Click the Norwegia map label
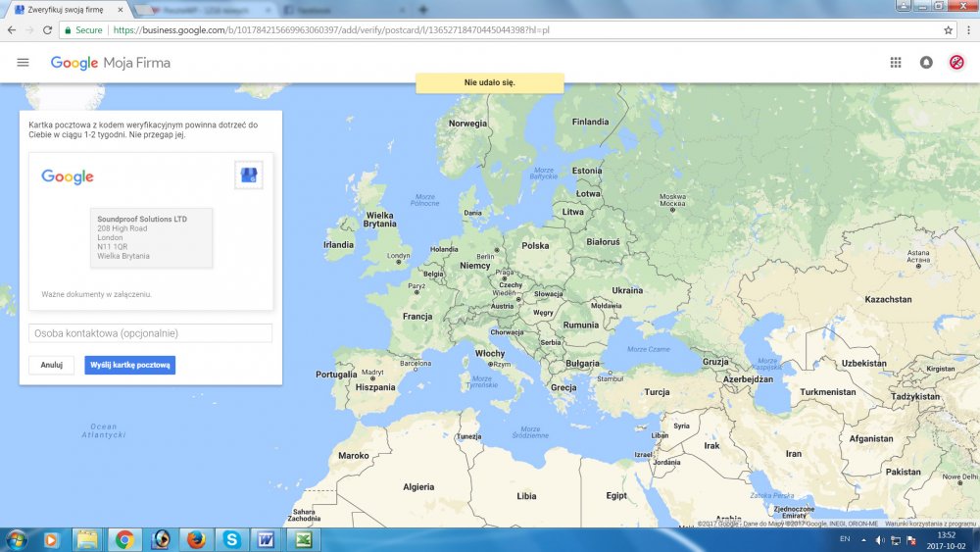 (x=467, y=124)
